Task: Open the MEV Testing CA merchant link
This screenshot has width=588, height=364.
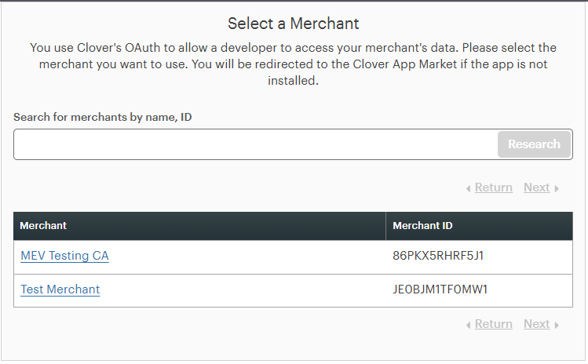Action: click(64, 256)
